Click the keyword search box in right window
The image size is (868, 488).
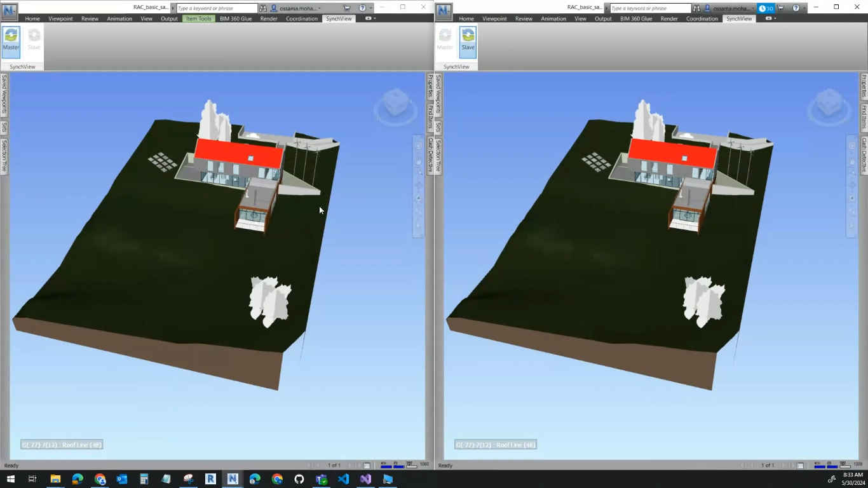click(x=650, y=8)
